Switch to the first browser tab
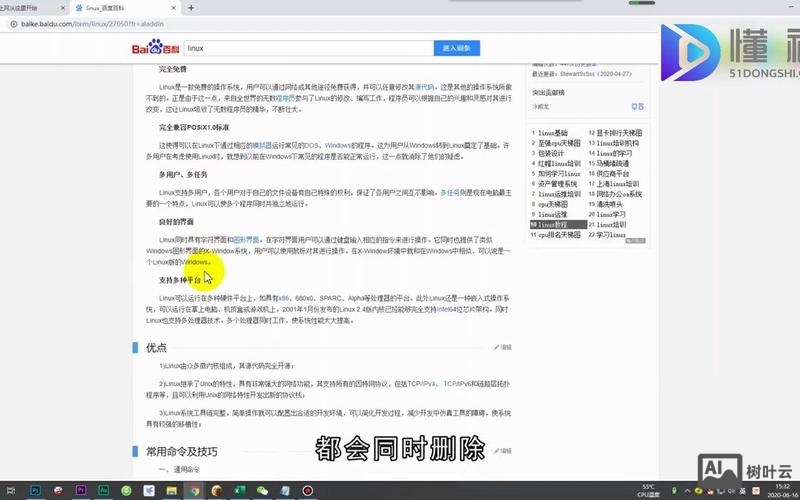 tap(34, 8)
